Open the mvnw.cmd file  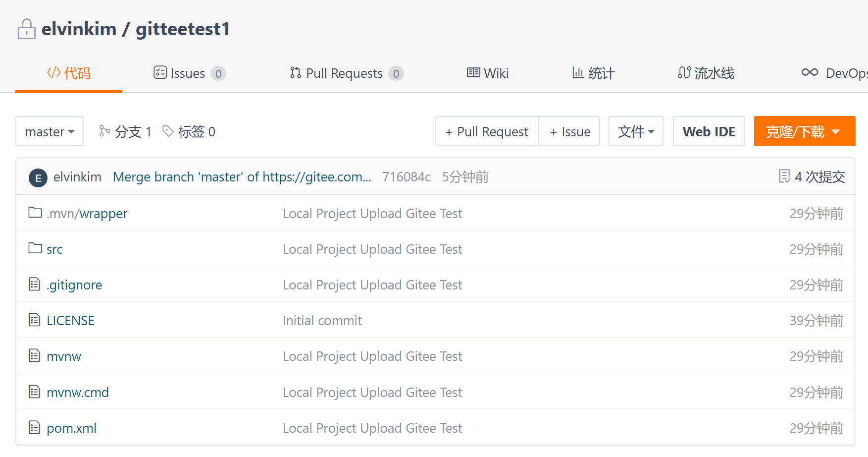[78, 393]
